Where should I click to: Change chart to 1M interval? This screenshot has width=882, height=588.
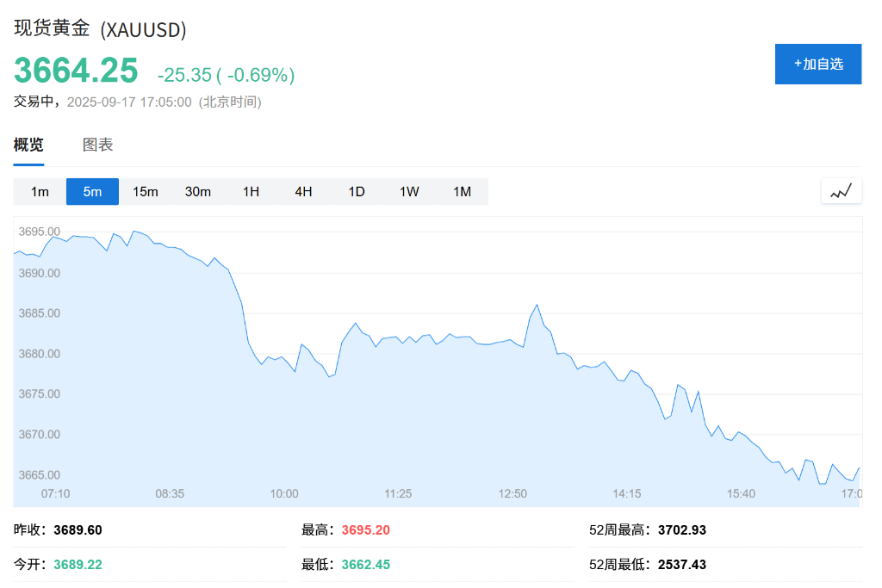462,191
